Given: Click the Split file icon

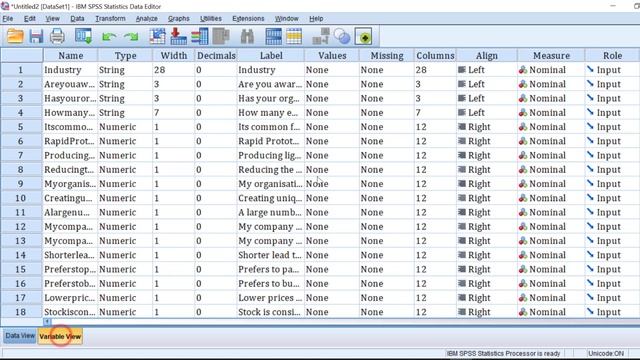Looking at the screenshot, I should (321, 36).
